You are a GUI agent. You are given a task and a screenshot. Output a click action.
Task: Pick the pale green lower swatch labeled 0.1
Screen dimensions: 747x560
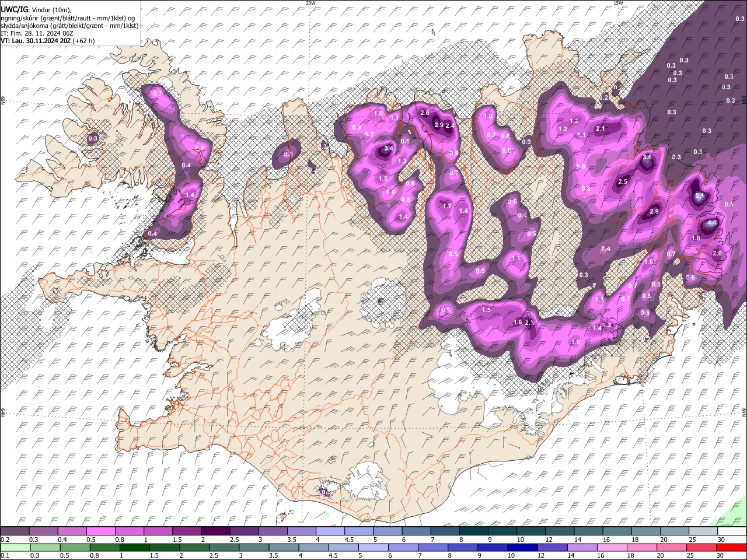pos(15,547)
